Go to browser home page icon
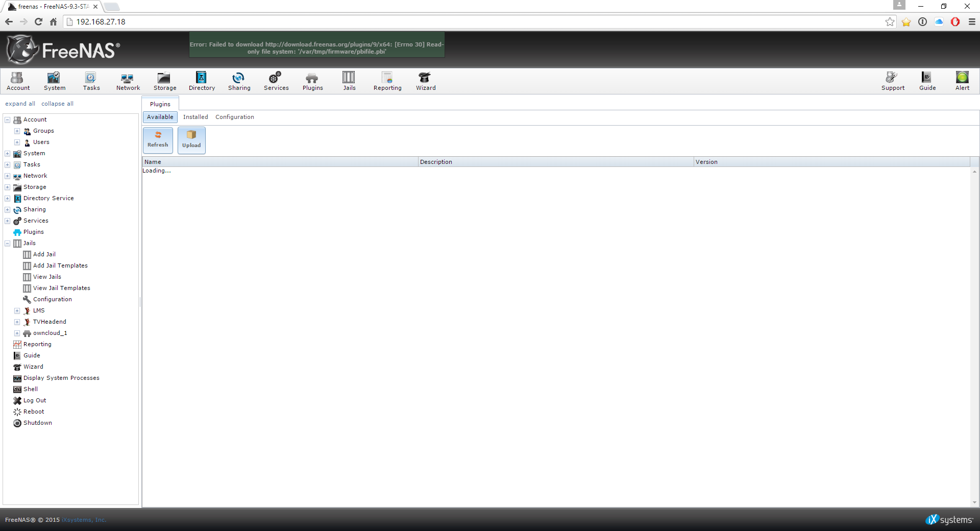This screenshot has height=531, width=980. point(53,21)
